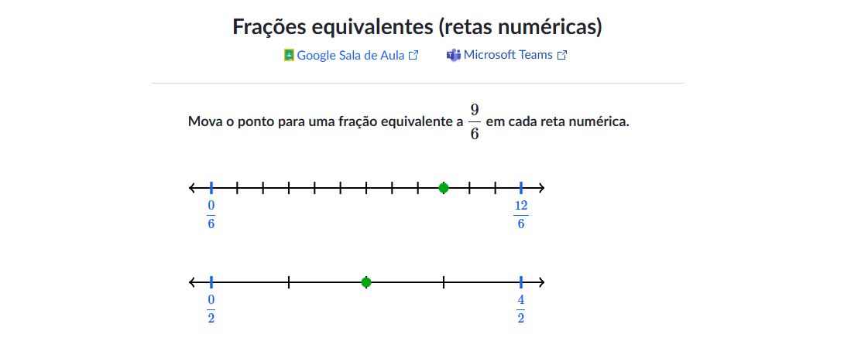Click the 0/2 blue tick mark
The width and height of the screenshot is (868, 338).
(x=211, y=282)
